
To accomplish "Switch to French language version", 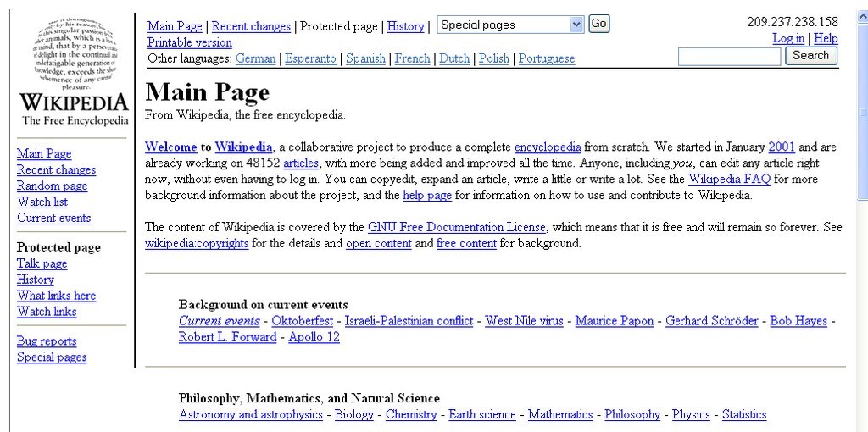I will coord(413,58).
